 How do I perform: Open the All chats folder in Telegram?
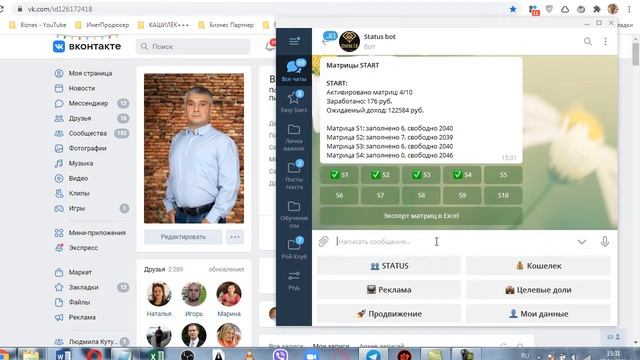(x=294, y=70)
